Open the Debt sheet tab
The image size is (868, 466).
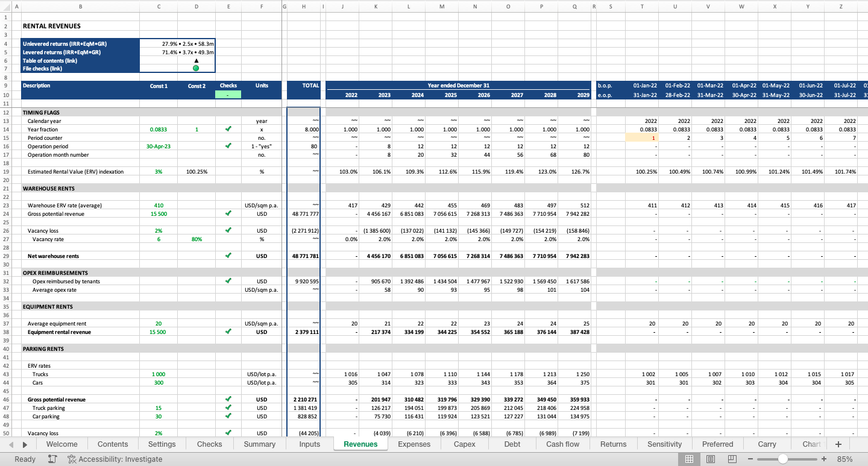pos(512,444)
